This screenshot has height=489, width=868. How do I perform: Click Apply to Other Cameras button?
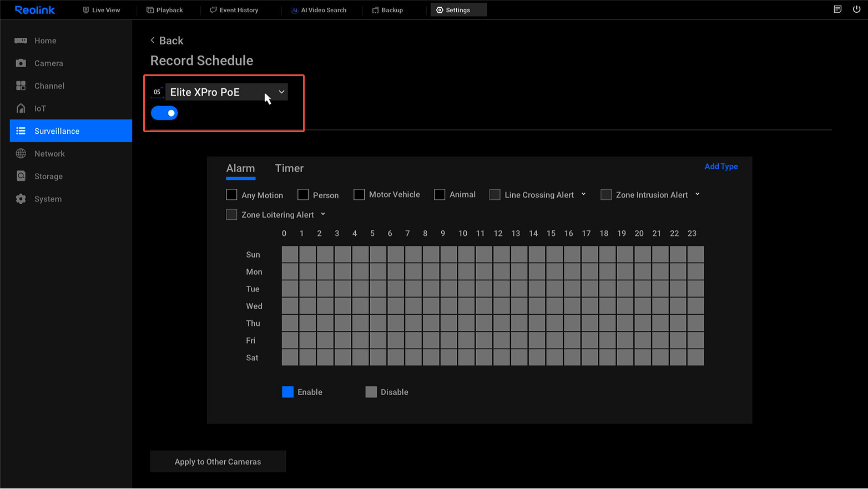coord(218,462)
